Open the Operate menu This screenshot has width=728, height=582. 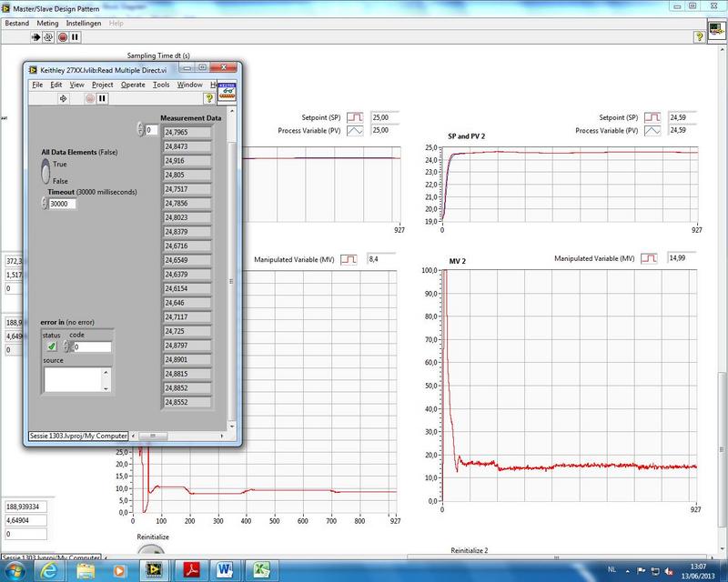[x=133, y=85]
